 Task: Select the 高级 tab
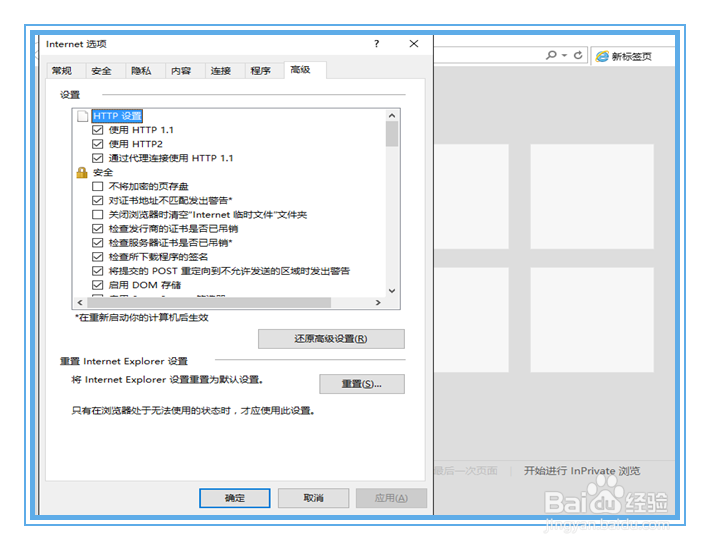click(x=305, y=70)
